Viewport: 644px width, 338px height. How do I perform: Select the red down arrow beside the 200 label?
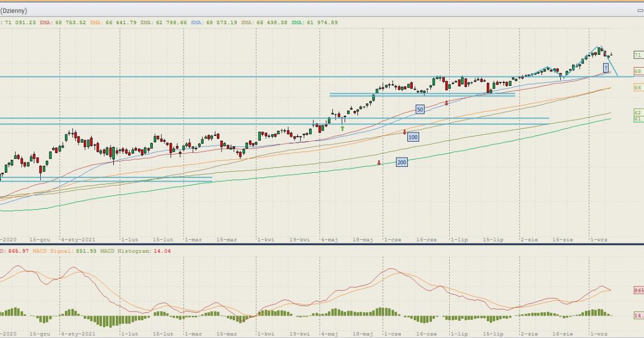click(379, 162)
